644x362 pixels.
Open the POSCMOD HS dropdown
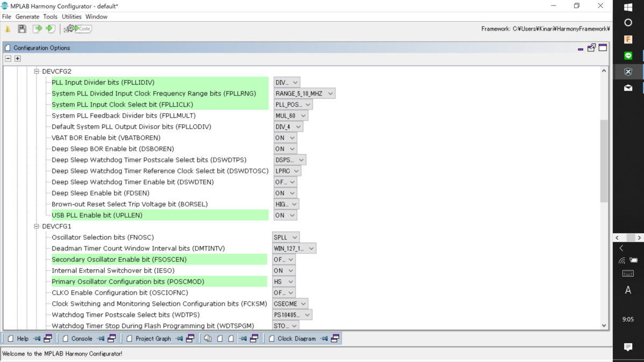pyautogui.click(x=284, y=282)
